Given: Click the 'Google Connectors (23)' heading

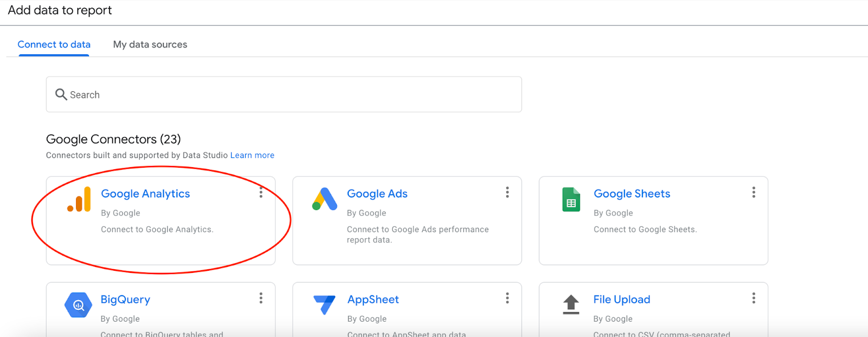Looking at the screenshot, I should [113, 139].
